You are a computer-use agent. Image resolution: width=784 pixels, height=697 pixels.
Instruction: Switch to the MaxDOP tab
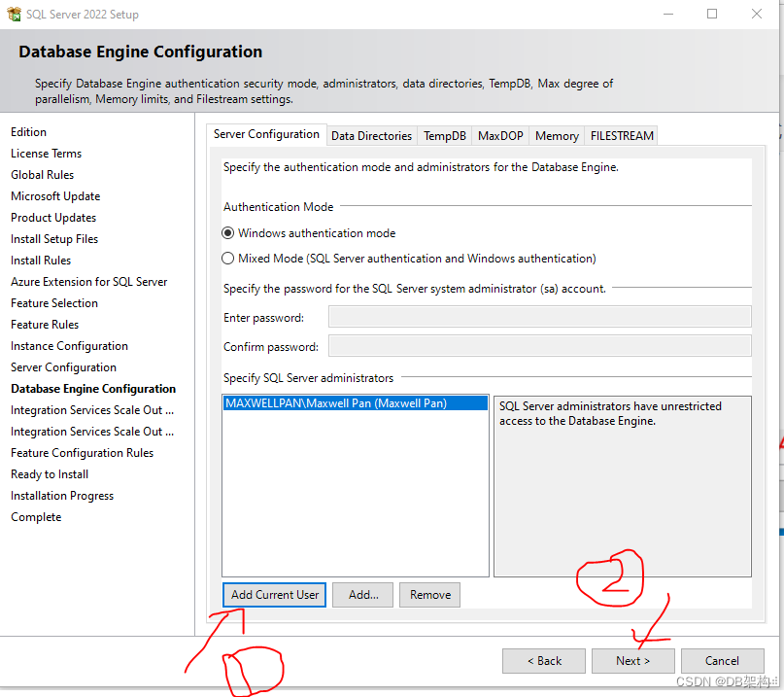[499, 135]
